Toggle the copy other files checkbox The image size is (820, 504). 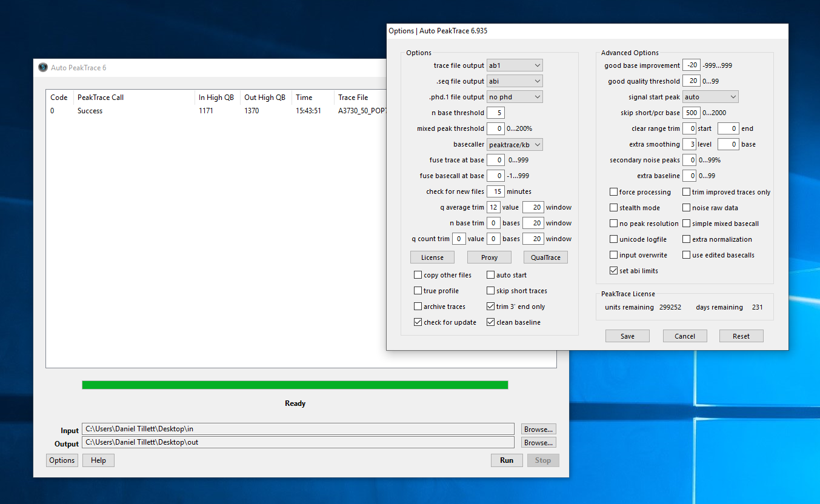click(418, 275)
